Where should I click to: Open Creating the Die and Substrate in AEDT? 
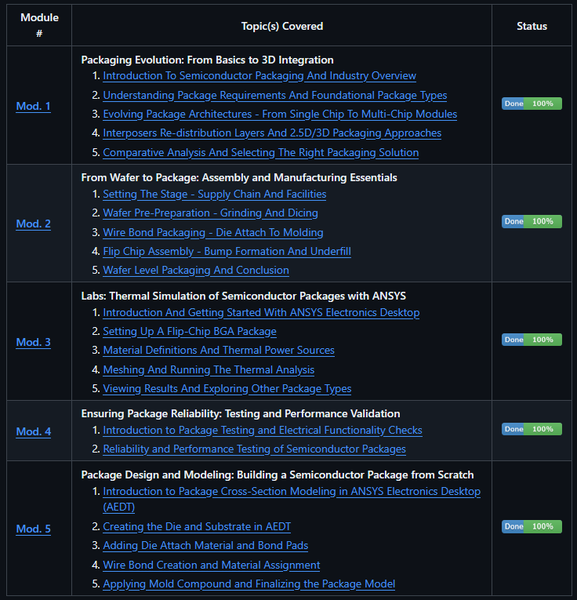[197, 526]
